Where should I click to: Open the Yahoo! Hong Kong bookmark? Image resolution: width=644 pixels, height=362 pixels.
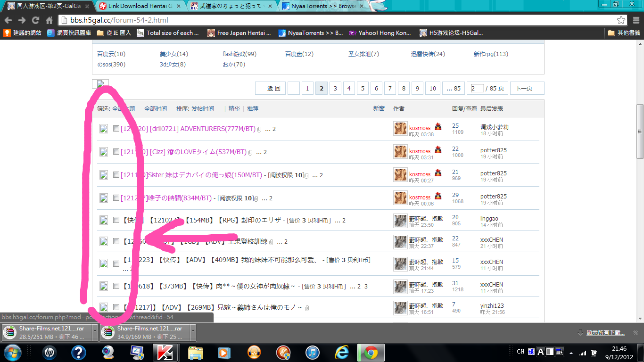pyautogui.click(x=380, y=33)
